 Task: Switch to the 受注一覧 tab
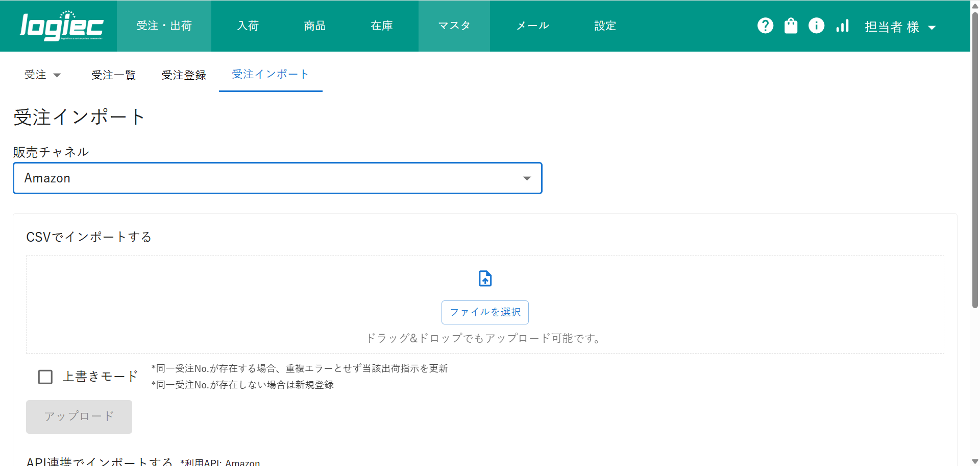point(113,75)
